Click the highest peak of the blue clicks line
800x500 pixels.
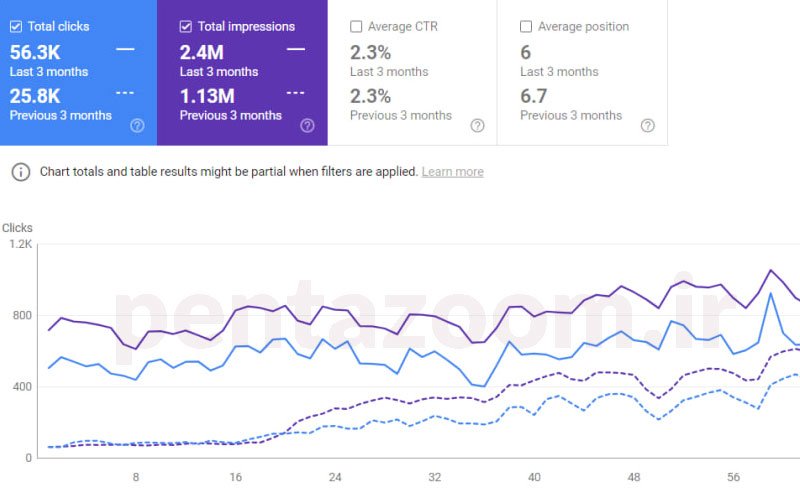770,293
